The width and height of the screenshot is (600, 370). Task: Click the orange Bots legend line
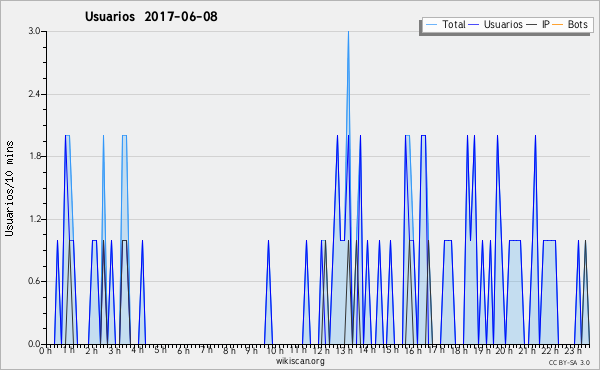point(558,24)
